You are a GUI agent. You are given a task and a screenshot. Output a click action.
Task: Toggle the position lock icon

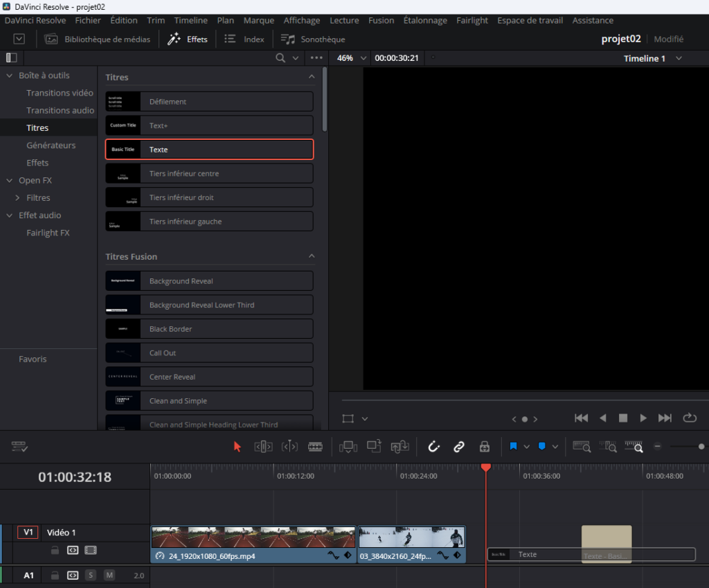coord(485,447)
